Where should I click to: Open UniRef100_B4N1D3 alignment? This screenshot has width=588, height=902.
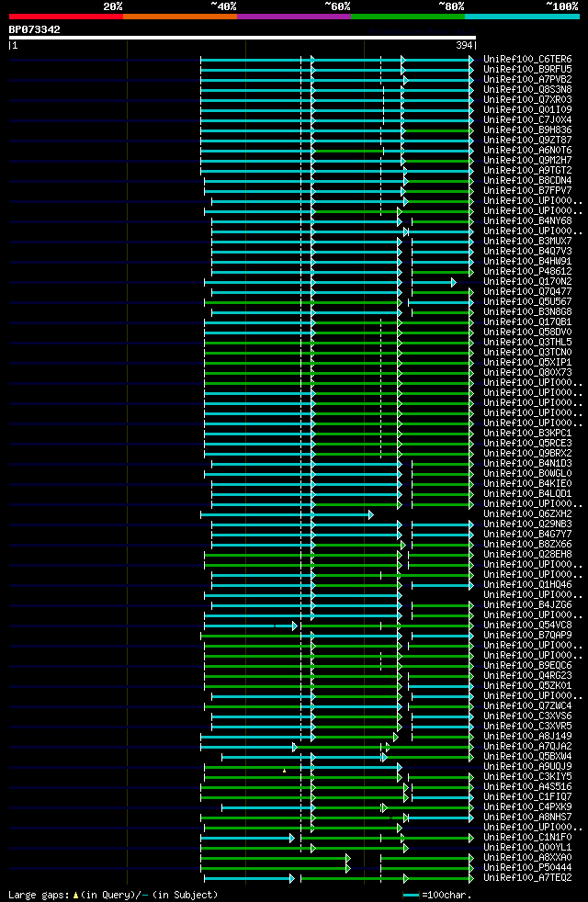click(x=527, y=464)
